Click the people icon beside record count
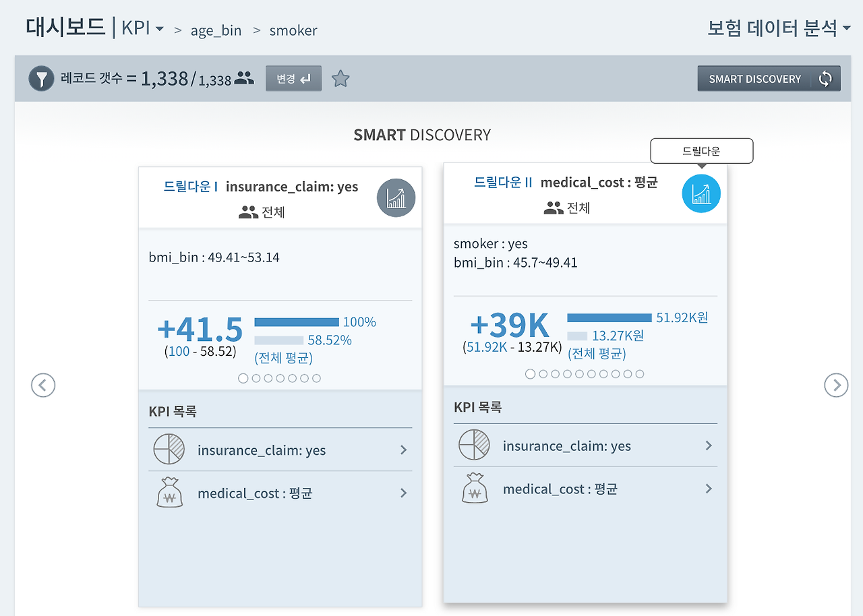 [245, 79]
